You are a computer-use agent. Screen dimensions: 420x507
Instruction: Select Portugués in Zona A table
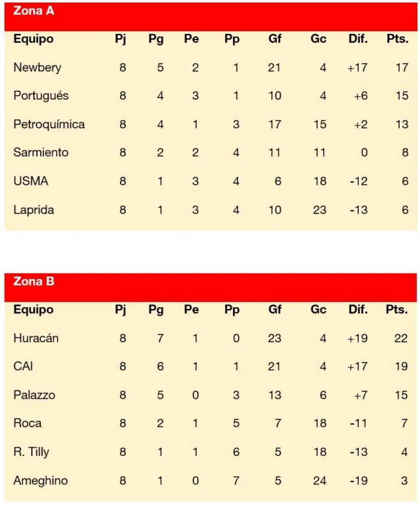pos(41,96)
